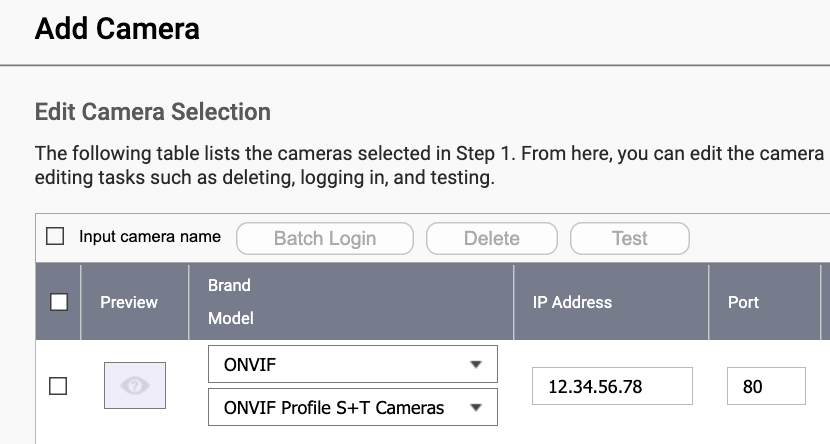The height and width of the screenshot is (444, 830).
Task: Click the Port column header
Action: [743, 302]
